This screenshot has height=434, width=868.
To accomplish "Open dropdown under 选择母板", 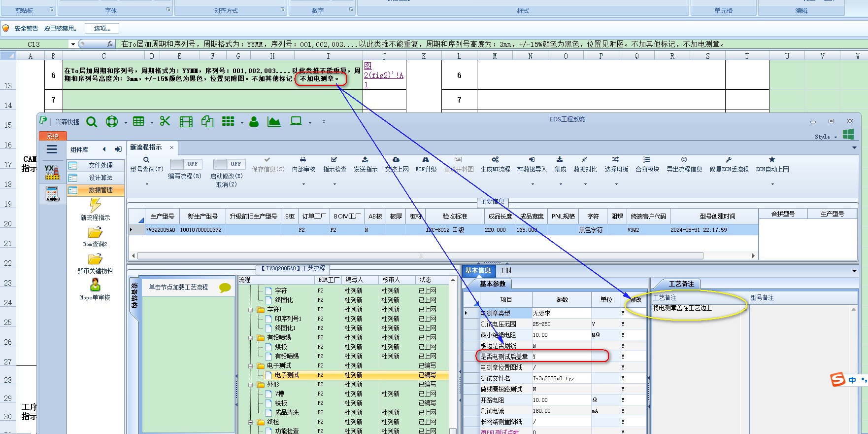I will 616,184.
